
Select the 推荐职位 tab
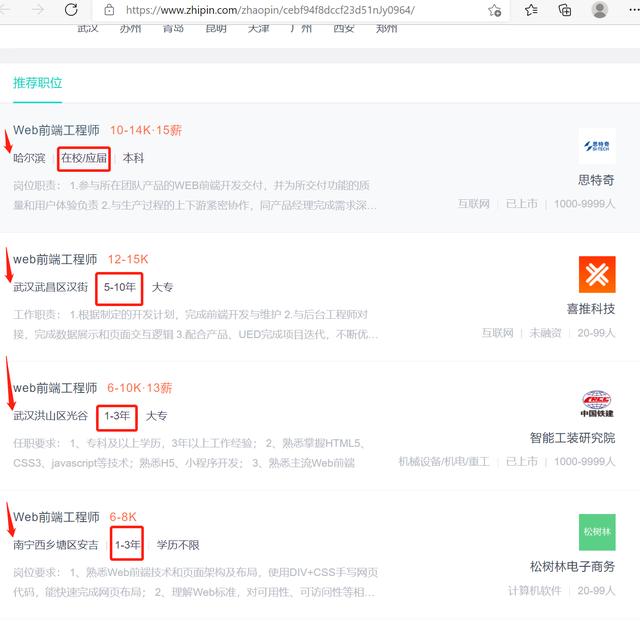[x=37, y=83]
